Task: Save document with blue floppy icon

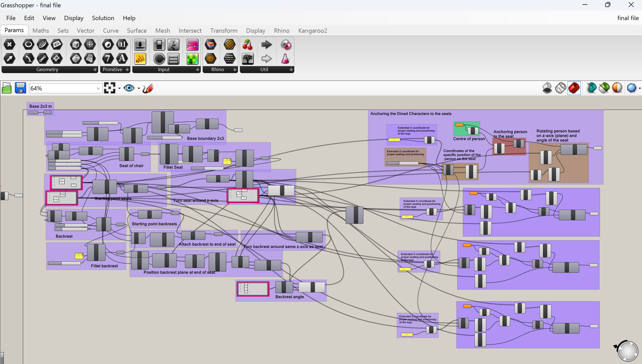Action: click(x=20, y=88)
